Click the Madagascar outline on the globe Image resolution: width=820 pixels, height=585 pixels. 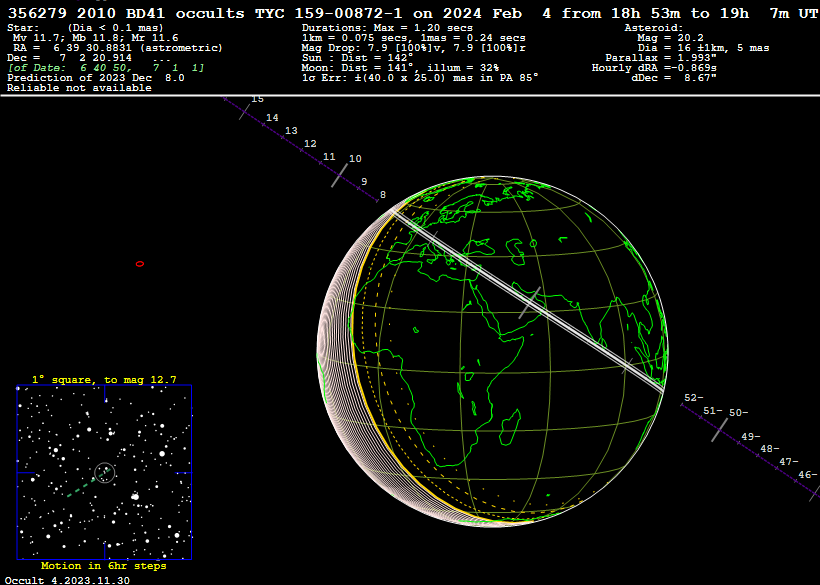(x=509, y=427)
